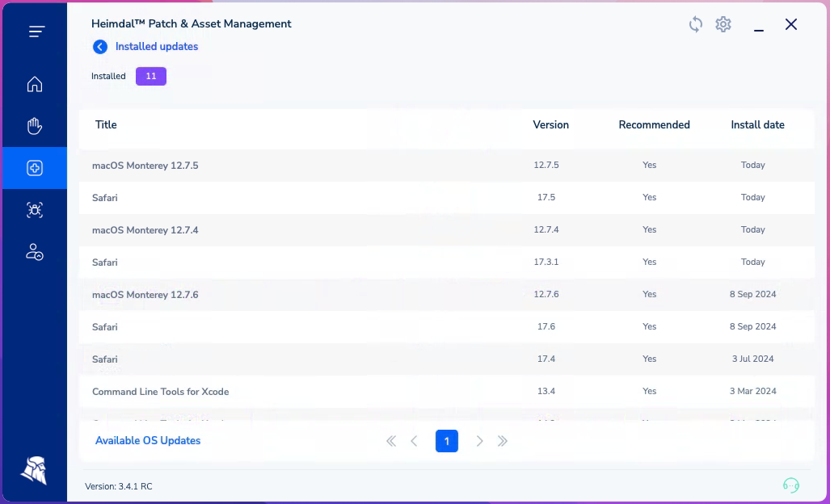This screenshot has width=830, height=504.
Task: Sort by Install date column header
Action: coord(757,125)
